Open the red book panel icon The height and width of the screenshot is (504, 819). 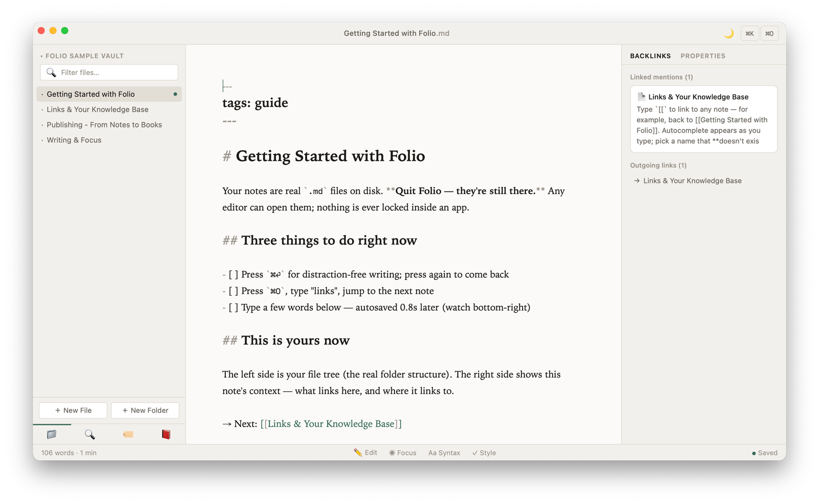(166, 434)
